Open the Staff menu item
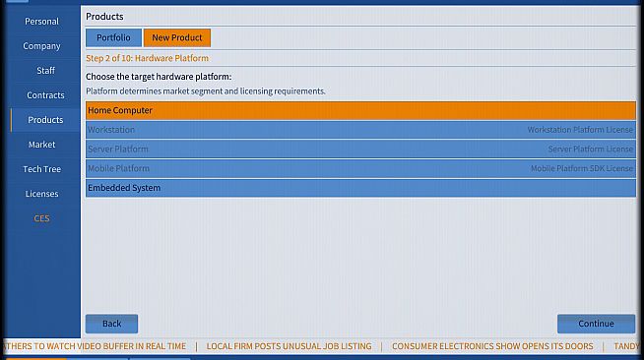The width and height of the screenshot is (644, 360). pyautogui.click(x=45, y=71)
